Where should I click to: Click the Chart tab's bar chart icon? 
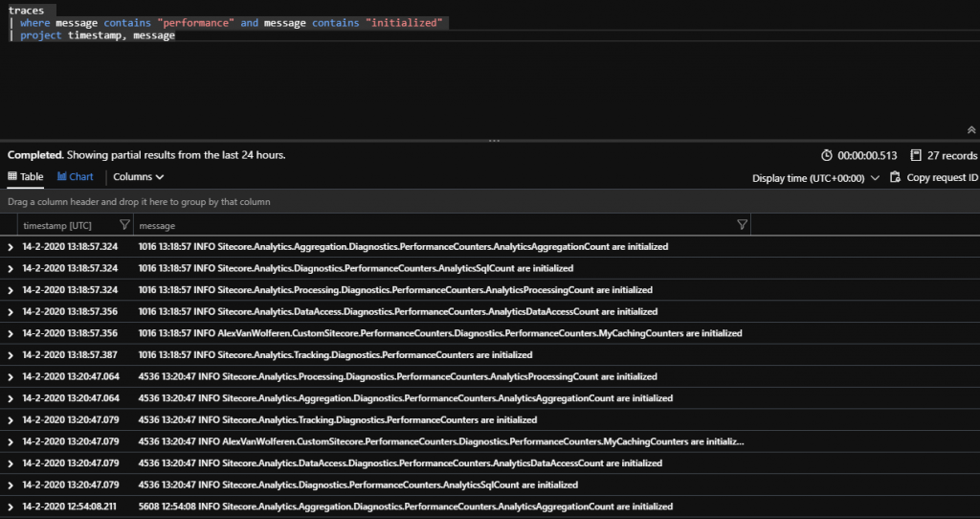(x=62, y=177)
